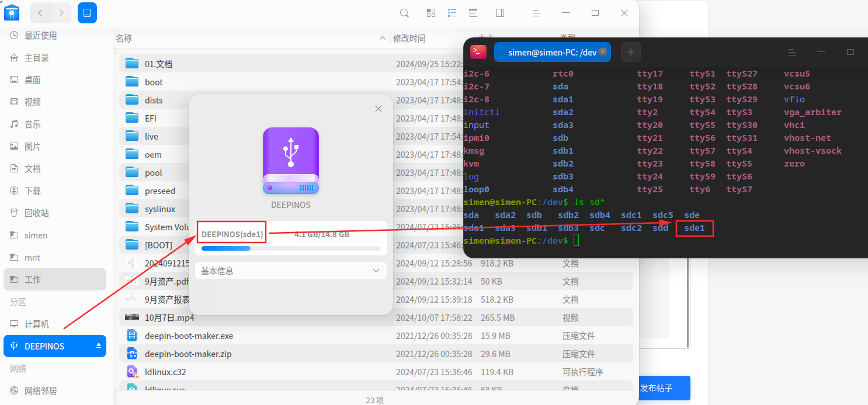Switch to tree view mode
Screen dimensions: 868x405
click(x=473, y=13)
